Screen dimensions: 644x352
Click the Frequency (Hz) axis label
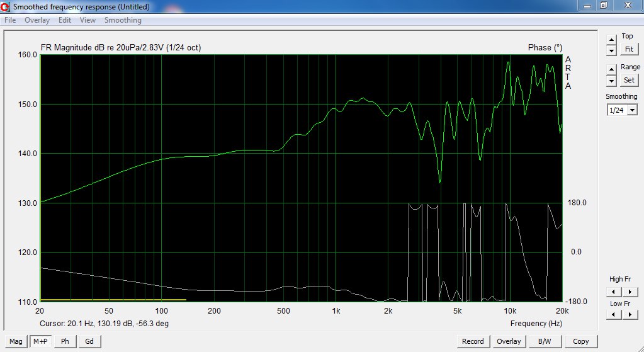[x=536, y=324]
